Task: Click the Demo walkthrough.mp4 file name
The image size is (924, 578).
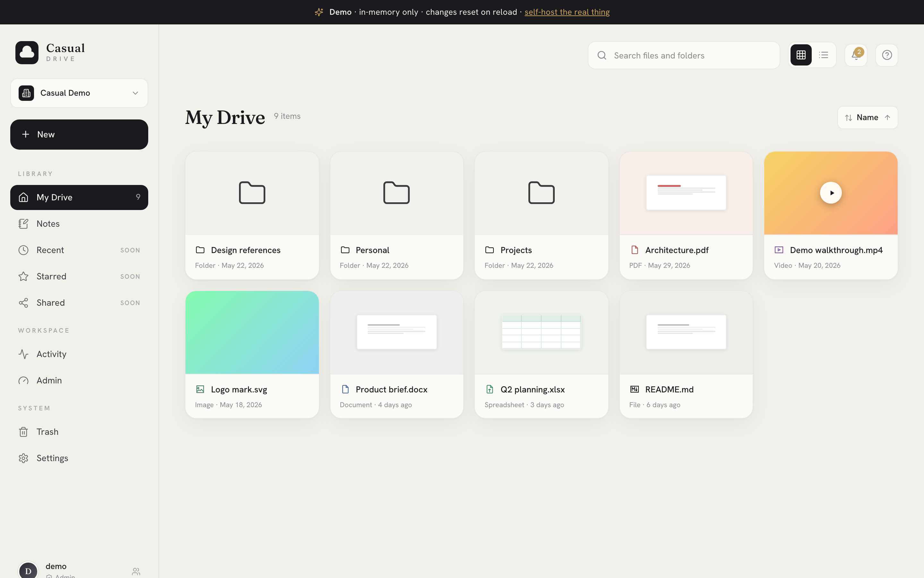Action: [836, 250]
